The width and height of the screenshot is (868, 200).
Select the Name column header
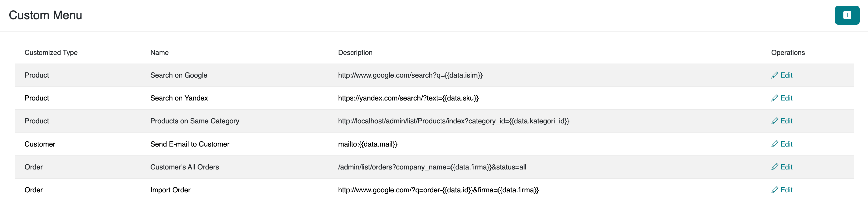click(159, 53)
